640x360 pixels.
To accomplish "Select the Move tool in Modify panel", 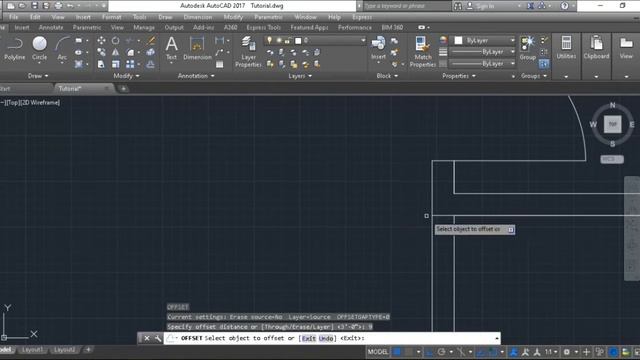I will pos(101,40).
